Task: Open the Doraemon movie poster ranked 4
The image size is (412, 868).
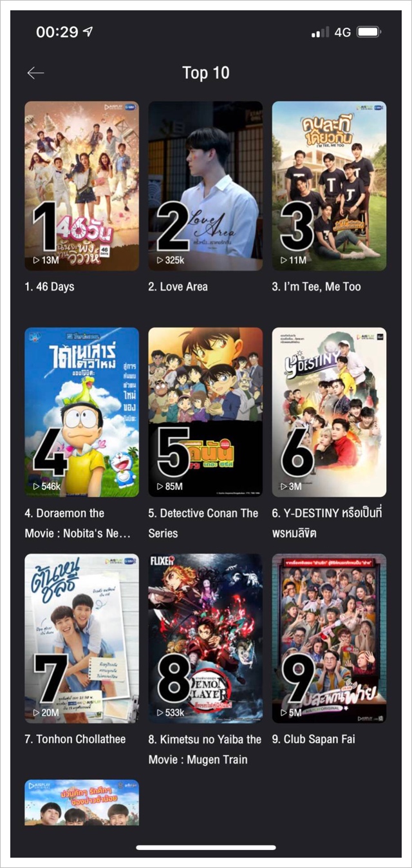Action: pyautogui.click(x=82, y=412)
